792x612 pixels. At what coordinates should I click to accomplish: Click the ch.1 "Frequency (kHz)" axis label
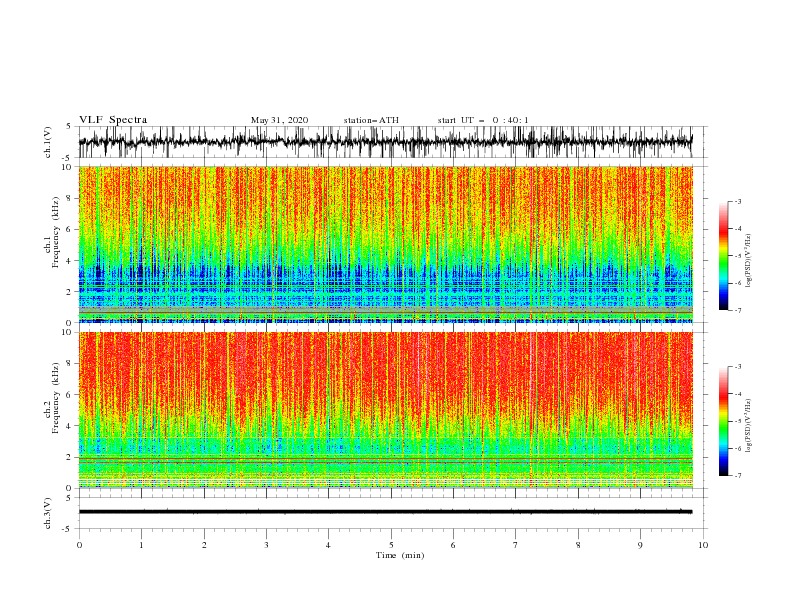56,232
